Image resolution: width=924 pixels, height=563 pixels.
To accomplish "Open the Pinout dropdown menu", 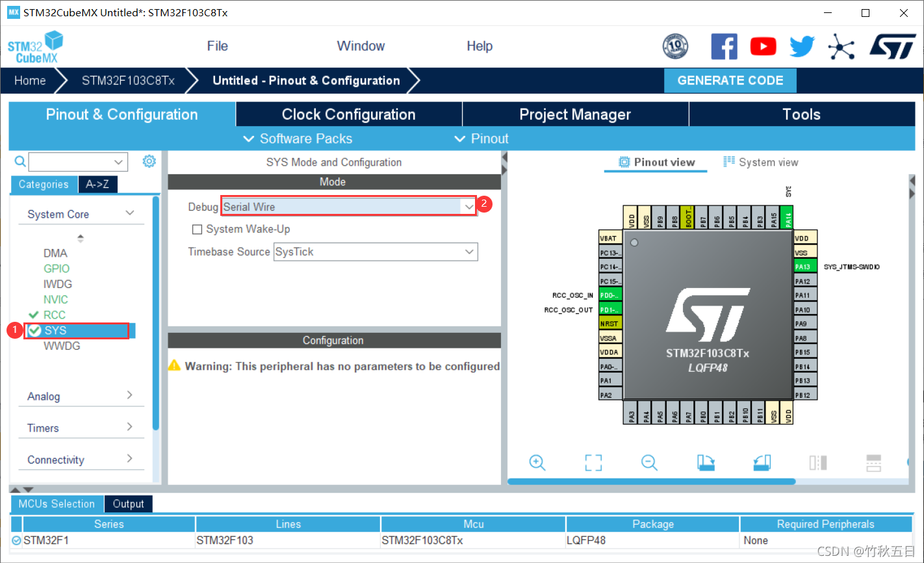I will coord(481,138).
